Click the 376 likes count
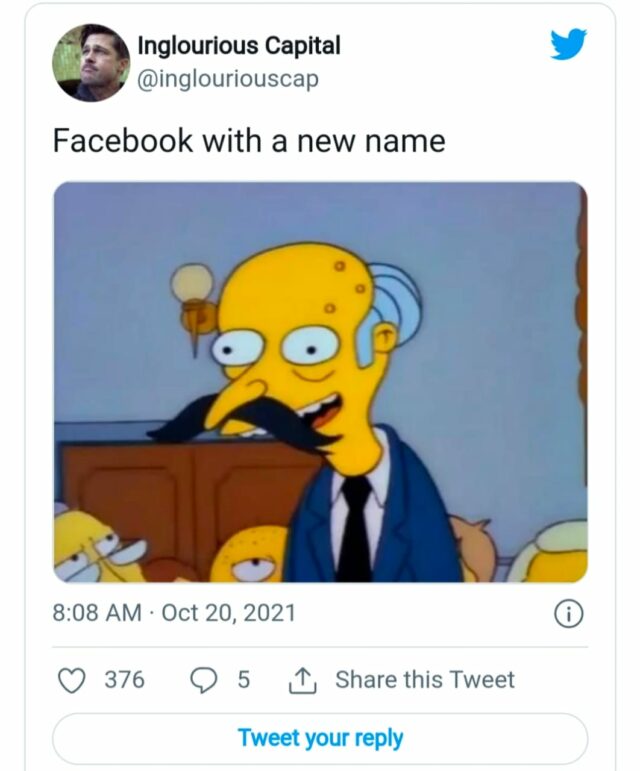 coord(125,680)
